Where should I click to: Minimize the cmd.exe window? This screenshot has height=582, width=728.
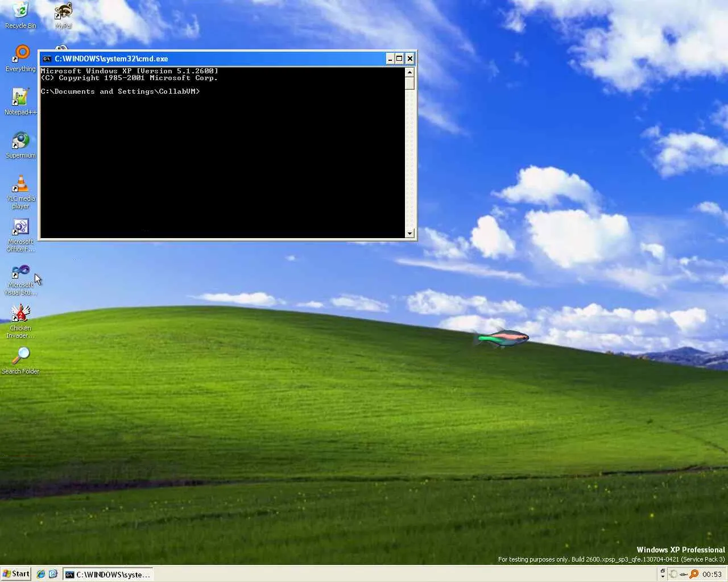click(390, 59)
